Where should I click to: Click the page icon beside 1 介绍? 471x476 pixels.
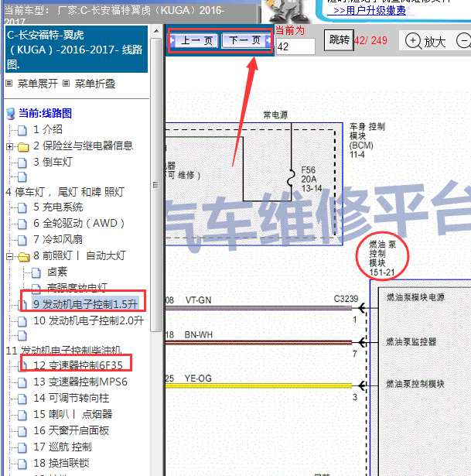point(22,130)
